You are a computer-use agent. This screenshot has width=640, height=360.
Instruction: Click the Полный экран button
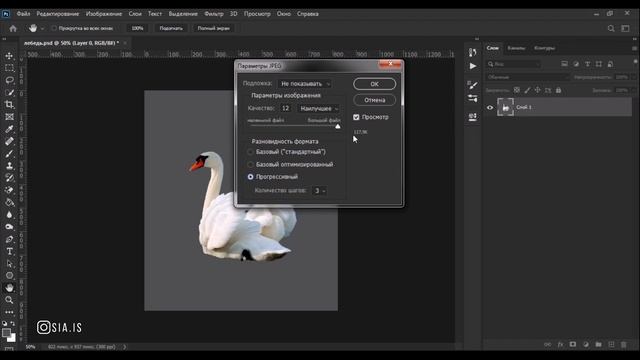pyautogui.click(x=213, y=29)
